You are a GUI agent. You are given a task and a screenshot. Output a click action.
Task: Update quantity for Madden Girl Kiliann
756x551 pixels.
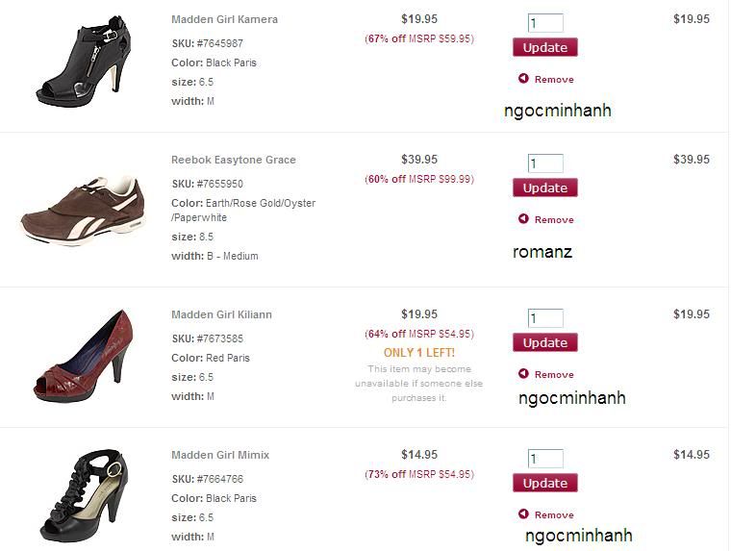pyautogui.click(x=544, y=342)
